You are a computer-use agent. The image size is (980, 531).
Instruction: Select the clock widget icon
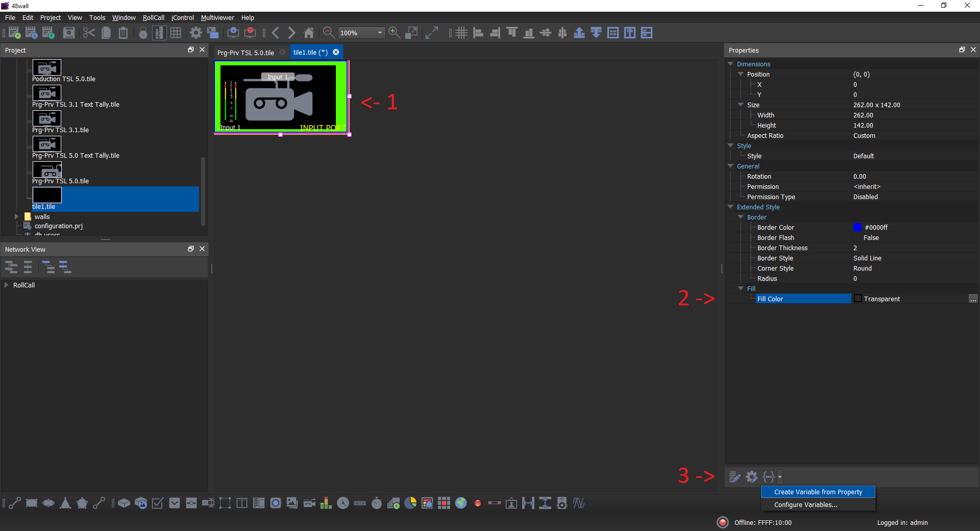[343, 503]
